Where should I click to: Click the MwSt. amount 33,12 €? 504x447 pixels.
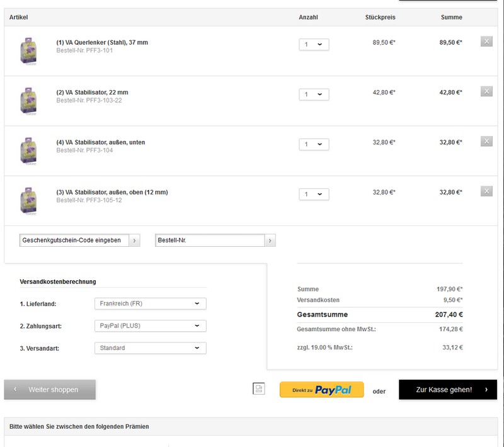pos(452,348)
